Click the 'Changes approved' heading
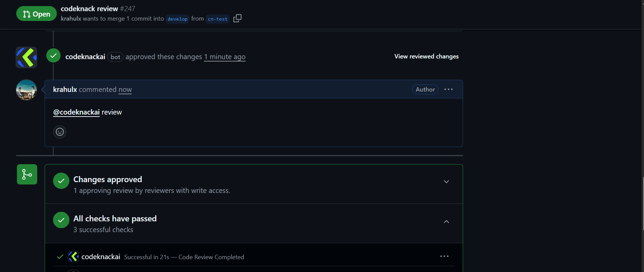 108,179
